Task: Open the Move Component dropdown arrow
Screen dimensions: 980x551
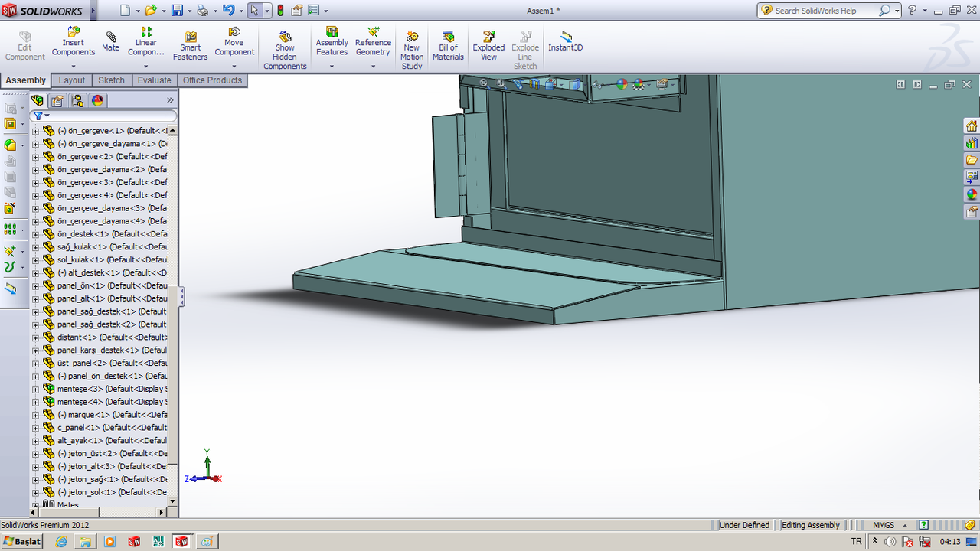Action: tap(234, 66)
